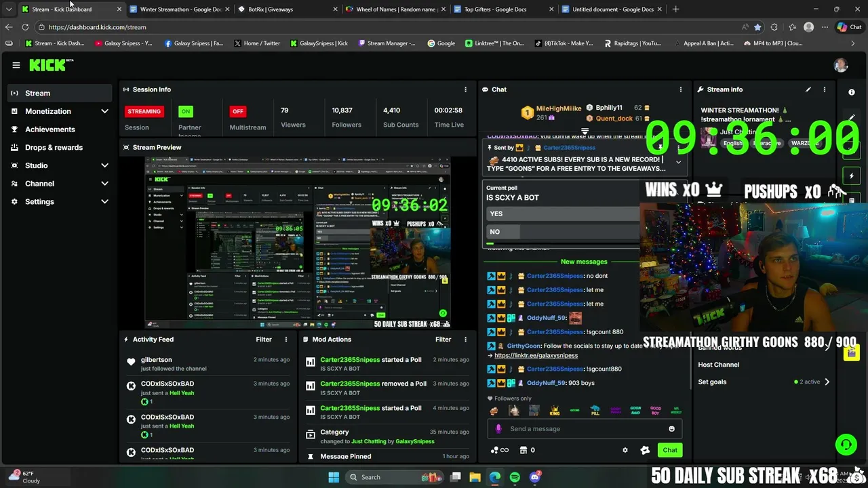Expand Studio sidebar section
Screen dimensions: 868x488
point(104,165)
